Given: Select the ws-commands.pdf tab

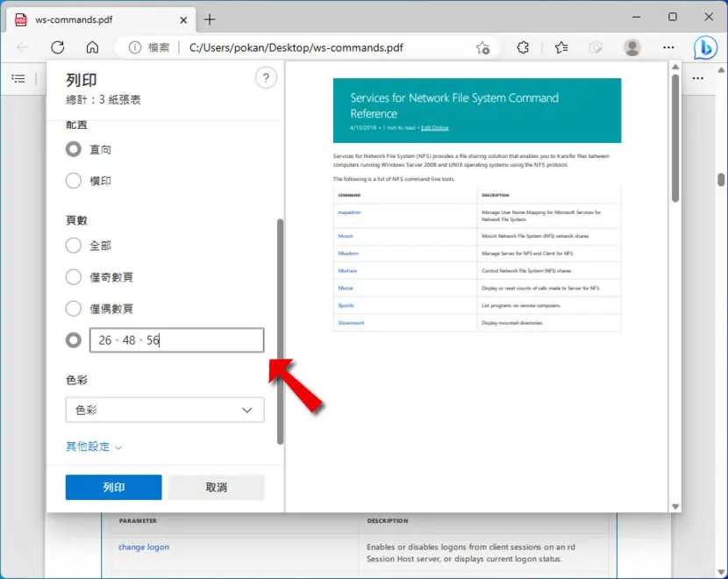Looking at the screenshot, I should pos(101,19).
